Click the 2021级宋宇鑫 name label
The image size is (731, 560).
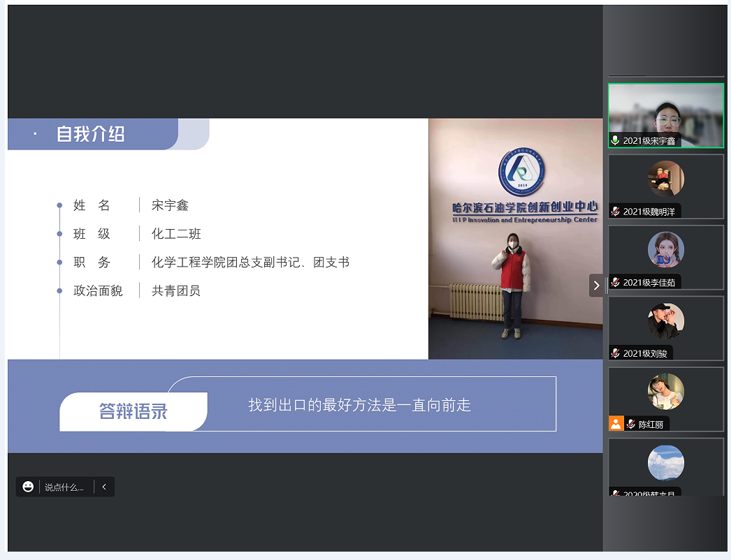coord(649,141)
